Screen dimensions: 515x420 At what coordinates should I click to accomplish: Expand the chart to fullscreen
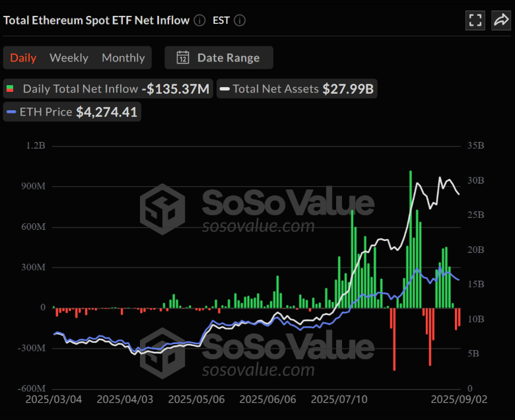475,20
